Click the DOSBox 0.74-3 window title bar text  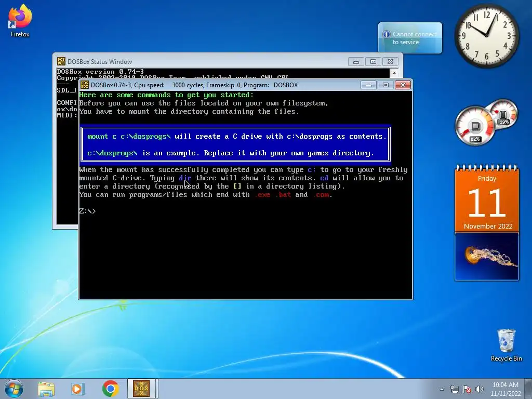click(194, 85)
